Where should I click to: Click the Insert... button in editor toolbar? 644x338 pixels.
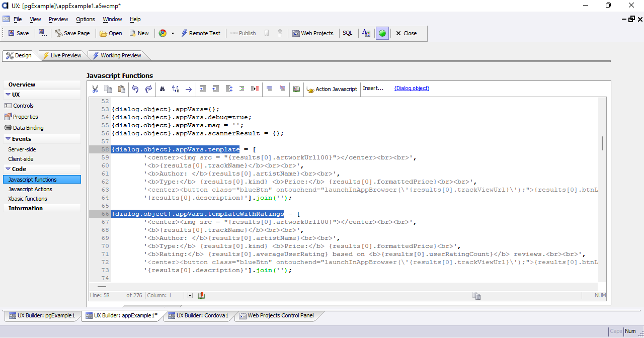pos(373,88)
